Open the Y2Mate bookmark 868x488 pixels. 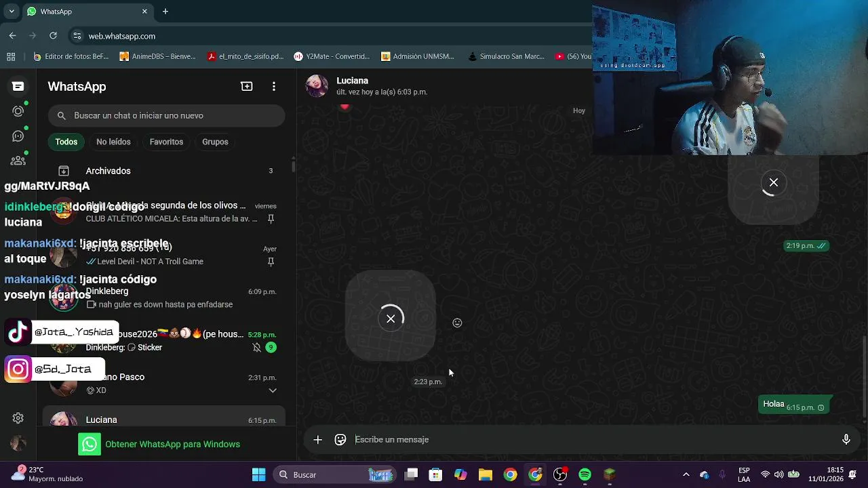332,56
